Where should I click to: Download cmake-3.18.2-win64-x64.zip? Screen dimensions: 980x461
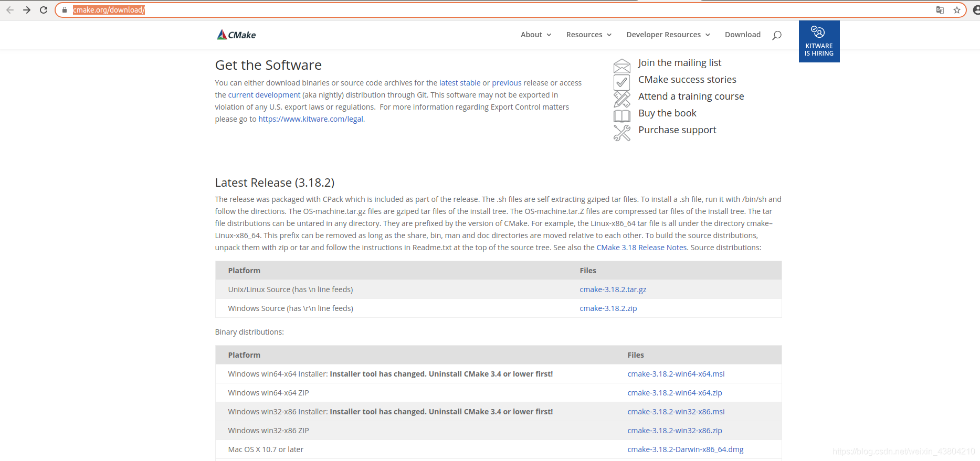tap(675, 393)
